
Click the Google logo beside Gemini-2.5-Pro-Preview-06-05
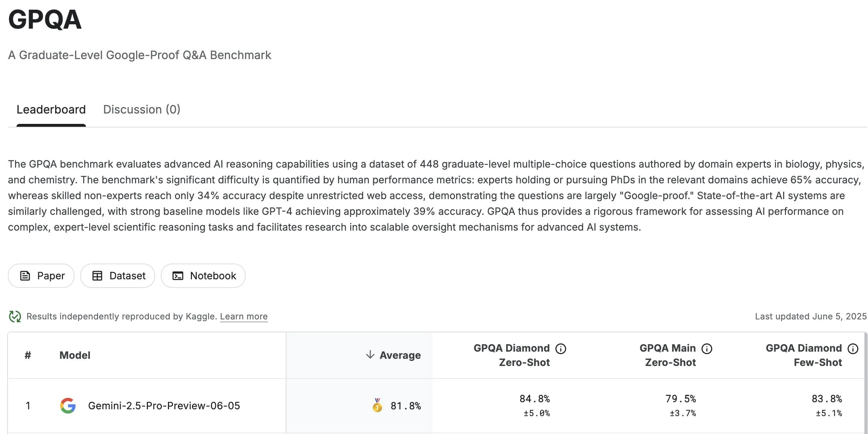(x=68, y=406)
